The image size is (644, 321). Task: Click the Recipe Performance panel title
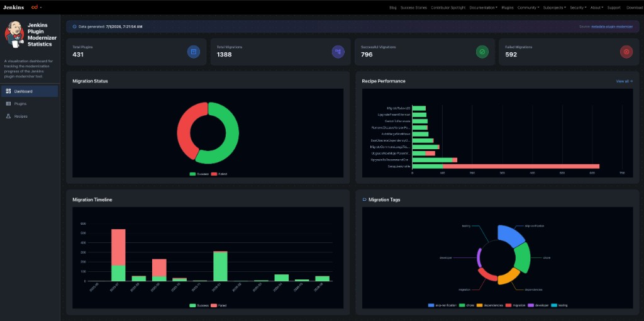click(384, 81)
